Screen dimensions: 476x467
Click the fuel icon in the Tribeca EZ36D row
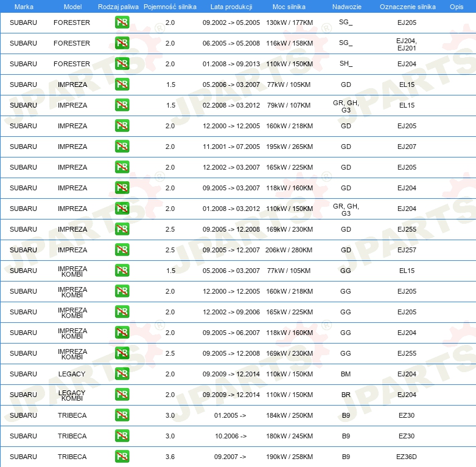(122, 457)
